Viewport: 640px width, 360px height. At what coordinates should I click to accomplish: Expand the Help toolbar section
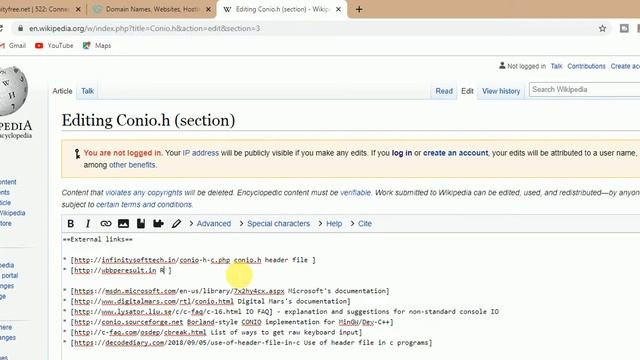pyautogui.click(x=330, y=224)
